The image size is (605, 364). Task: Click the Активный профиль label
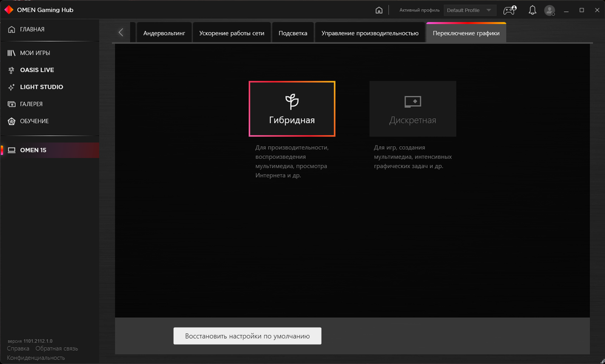(x=419, y=10)
